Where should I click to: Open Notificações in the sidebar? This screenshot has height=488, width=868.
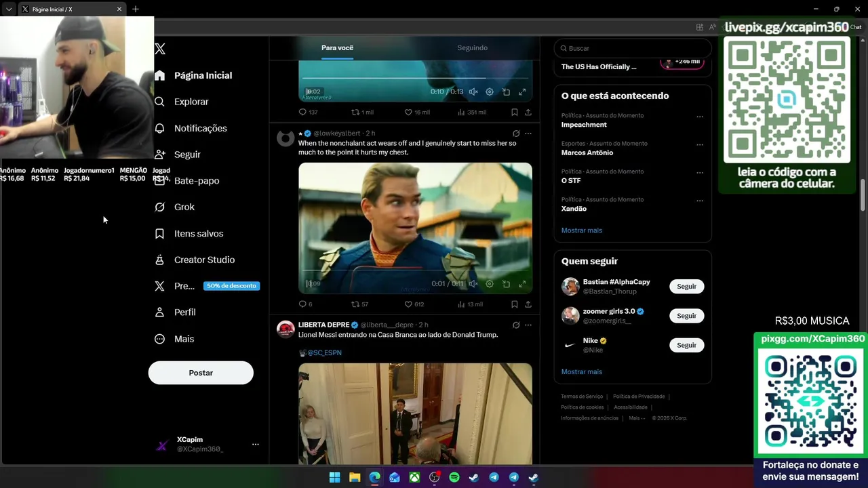click(191, 128)
